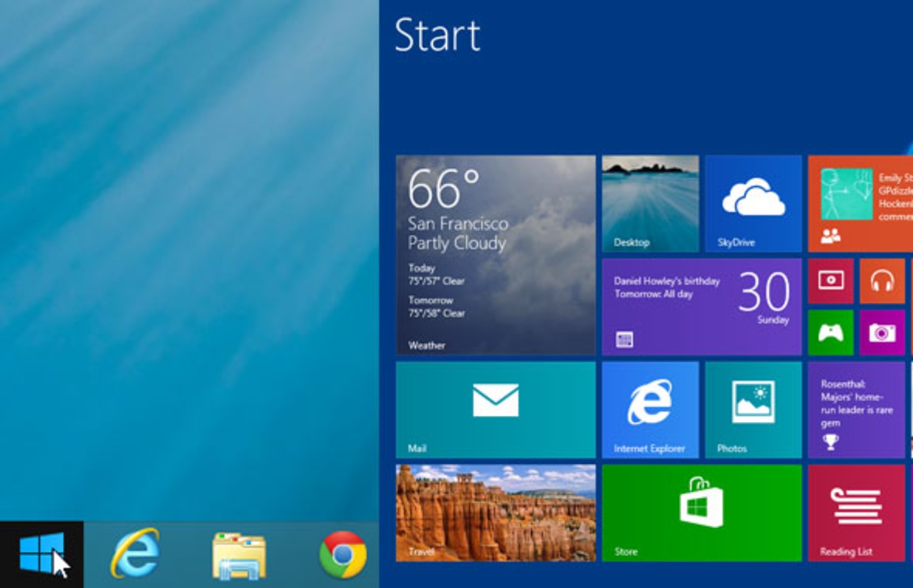
Task: Open the Mail tile
Action: [495, 410]
